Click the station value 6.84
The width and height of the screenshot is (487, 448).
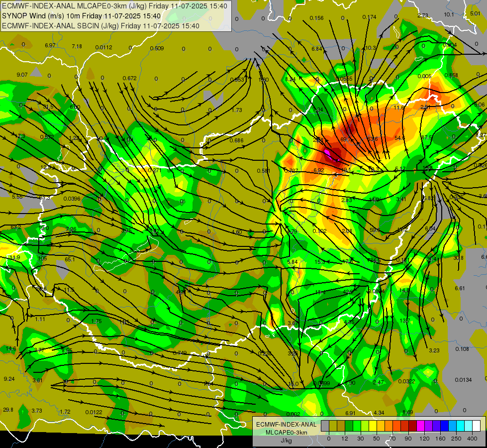tap(317, 49)
